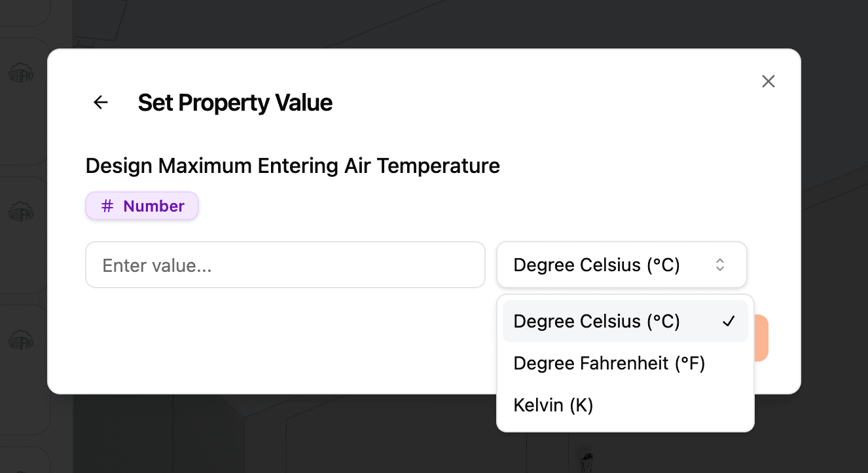Click the Enter value input field
The height and width of the screenshot is (473, 868).
pyautogui.click(x=285, y=265)
